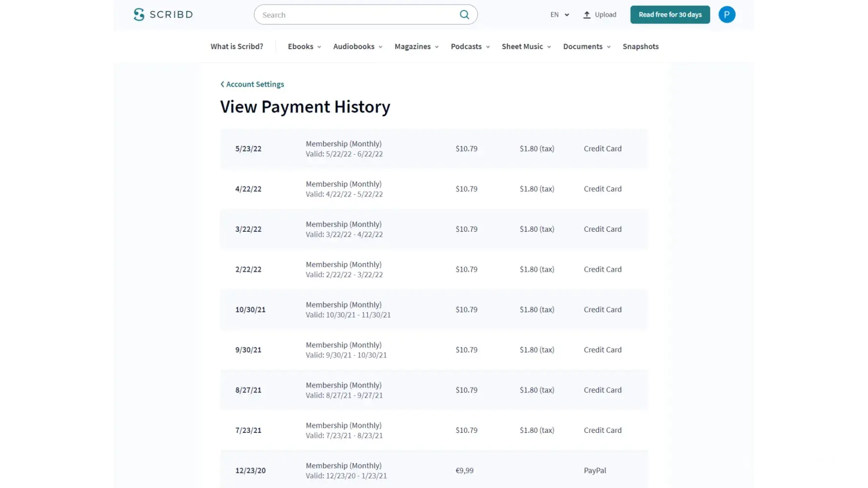Screen dimensions: 868x488
Task: Open the EN language dropdown
Action: click(559, 15)
